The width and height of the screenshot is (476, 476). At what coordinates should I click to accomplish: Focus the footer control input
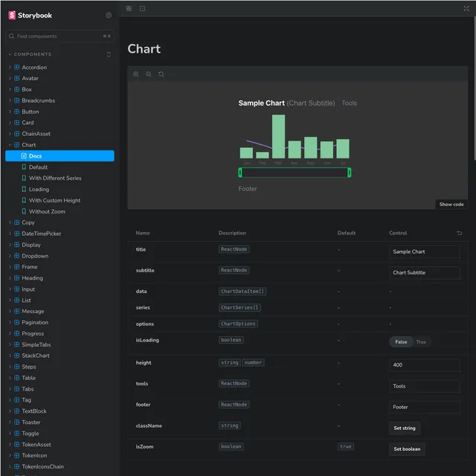[x=425, y=407]
